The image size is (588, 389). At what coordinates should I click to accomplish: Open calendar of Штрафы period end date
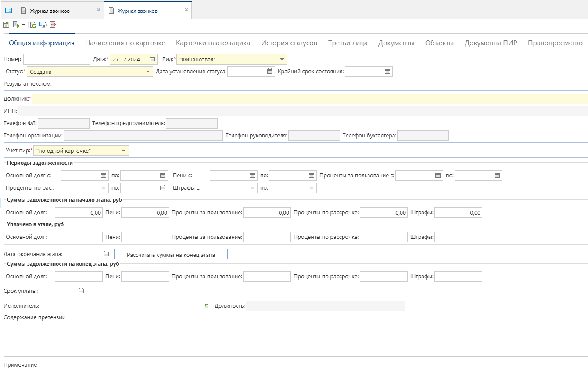[x=312, y=188]
